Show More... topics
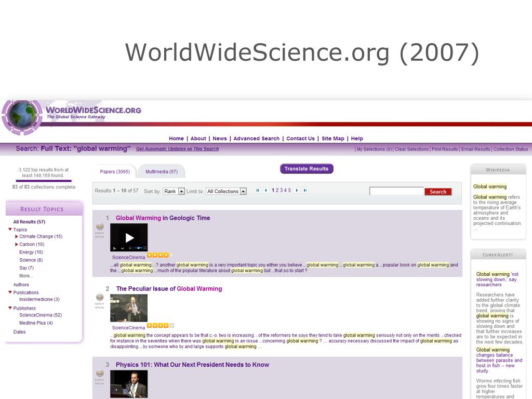Image resolution: width=532 pixels, height=399 pixels. click(26, 276)
